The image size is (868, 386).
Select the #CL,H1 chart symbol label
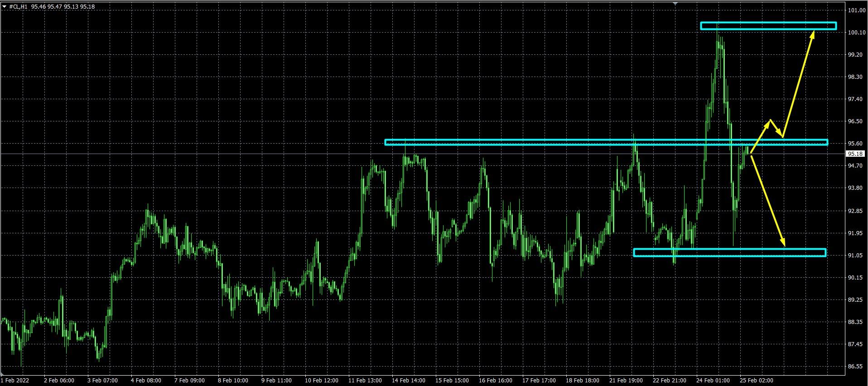coord(18,7)
